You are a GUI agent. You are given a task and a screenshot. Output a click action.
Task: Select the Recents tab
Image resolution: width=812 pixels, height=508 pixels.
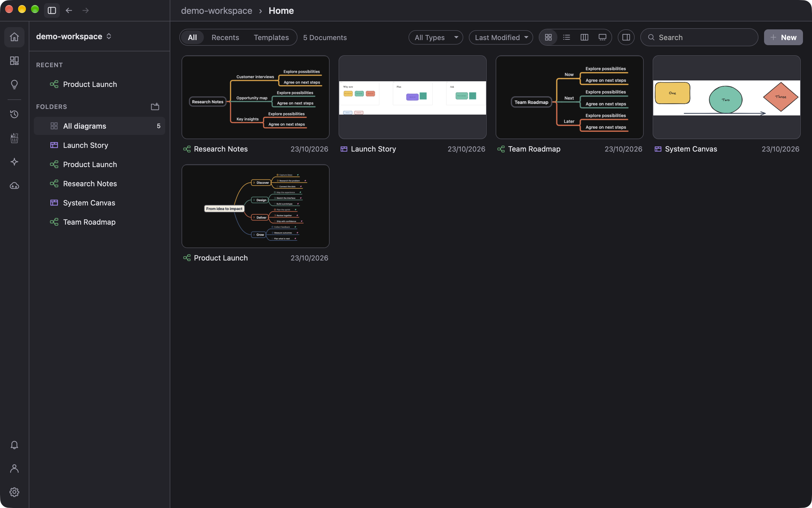[x=225, y=37]
